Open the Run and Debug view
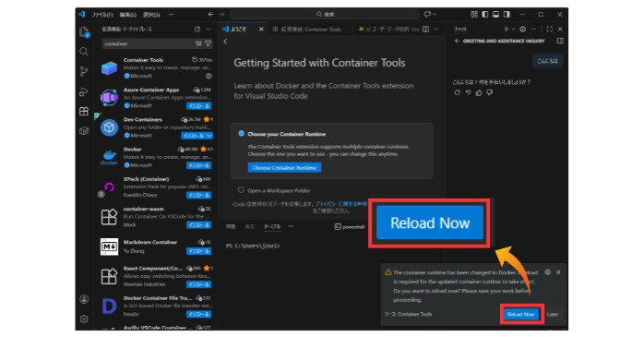Image resolution: width=644 pixels, height=337 pixels. pyautogui.click(x=84, y=91)
